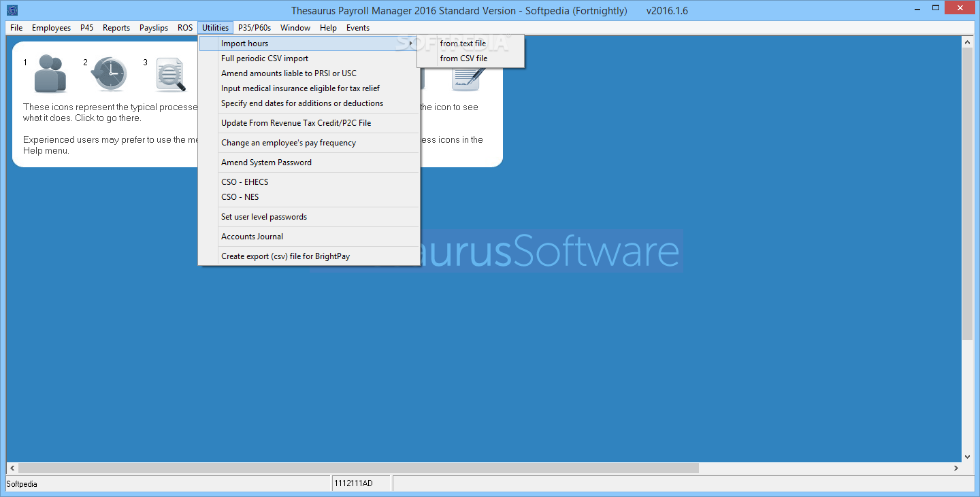Screen dimensions: 980x497
Task: Click the employees silhouette icon numbered 1
Action: click(x=50, y=73)
